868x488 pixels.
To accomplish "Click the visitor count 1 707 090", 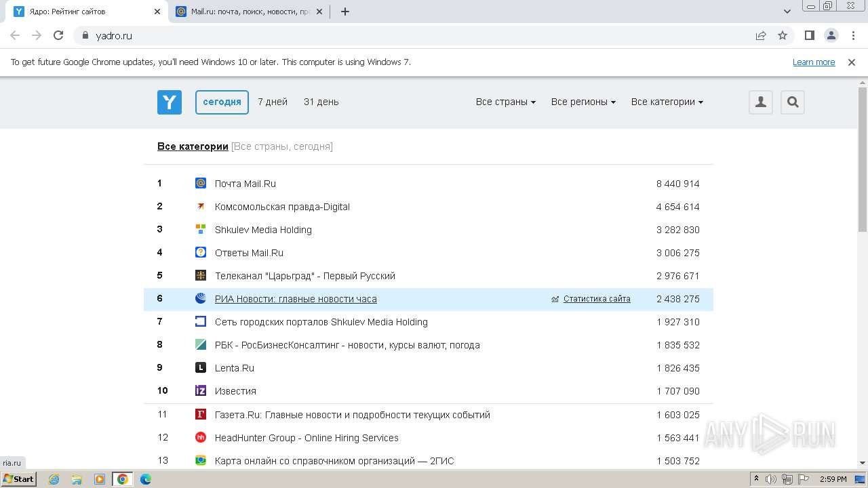I will coord(678,391).
